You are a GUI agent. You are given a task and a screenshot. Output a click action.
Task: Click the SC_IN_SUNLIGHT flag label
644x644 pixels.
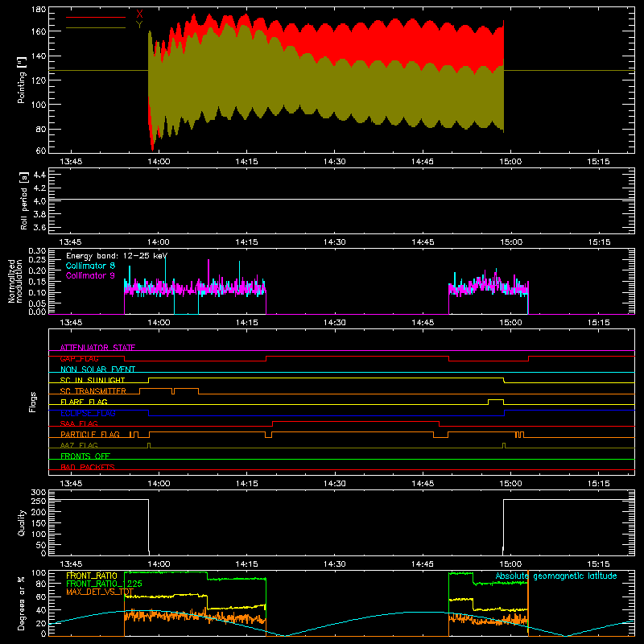pyautogui.click(x=93, y=380)
